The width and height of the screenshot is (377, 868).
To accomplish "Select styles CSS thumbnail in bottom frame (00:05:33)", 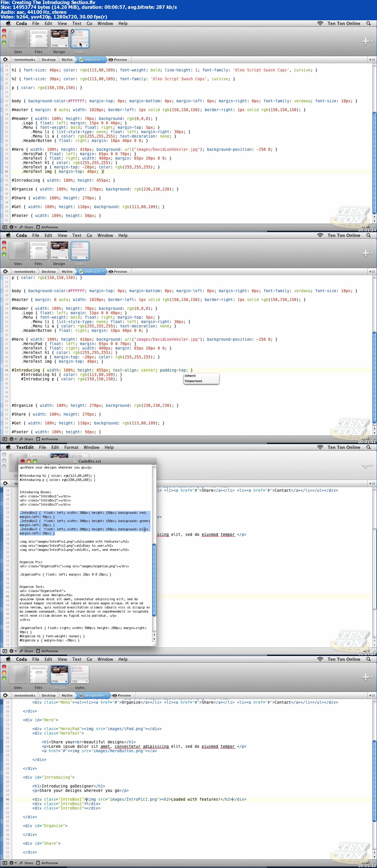I will point(80,675).
